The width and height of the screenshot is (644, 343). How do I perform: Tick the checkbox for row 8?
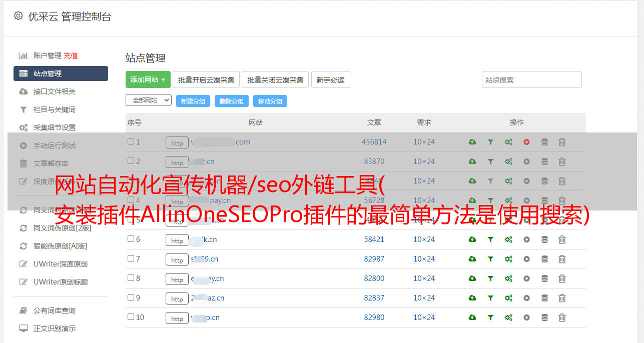tap(131, 278)
